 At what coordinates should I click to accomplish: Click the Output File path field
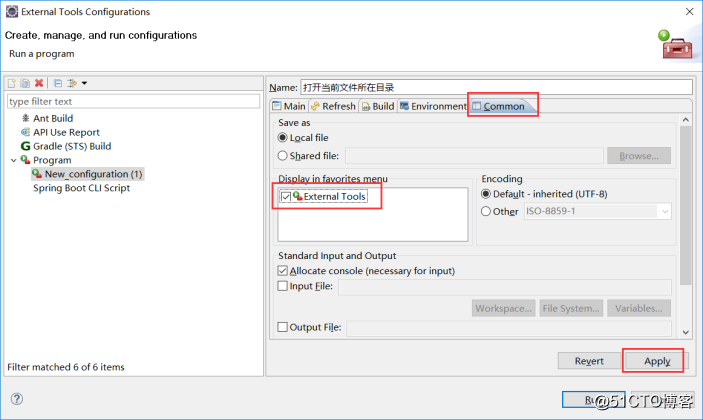[x=509, y=328]
